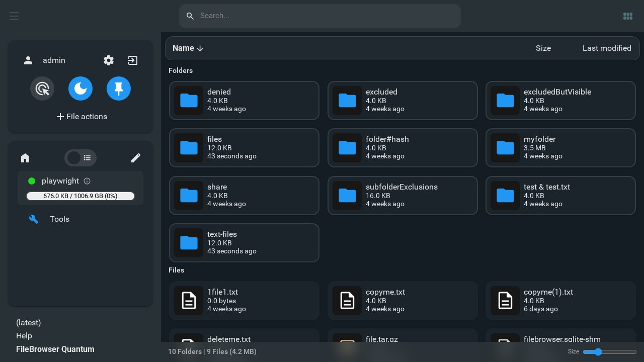Open the excluded folder
This screenshot has height=362, width=644.
pyautogui.click(x=403, y=101)
